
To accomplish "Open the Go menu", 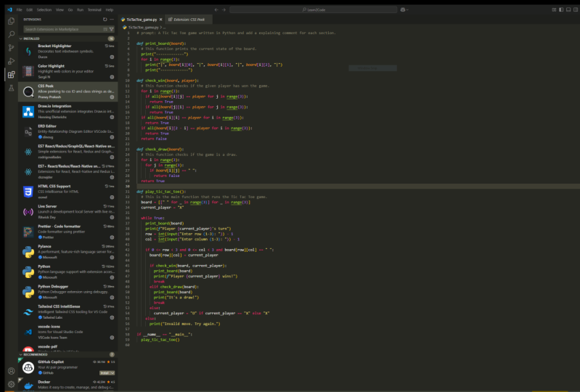I will pyautogui.click(x=70, y=9).
